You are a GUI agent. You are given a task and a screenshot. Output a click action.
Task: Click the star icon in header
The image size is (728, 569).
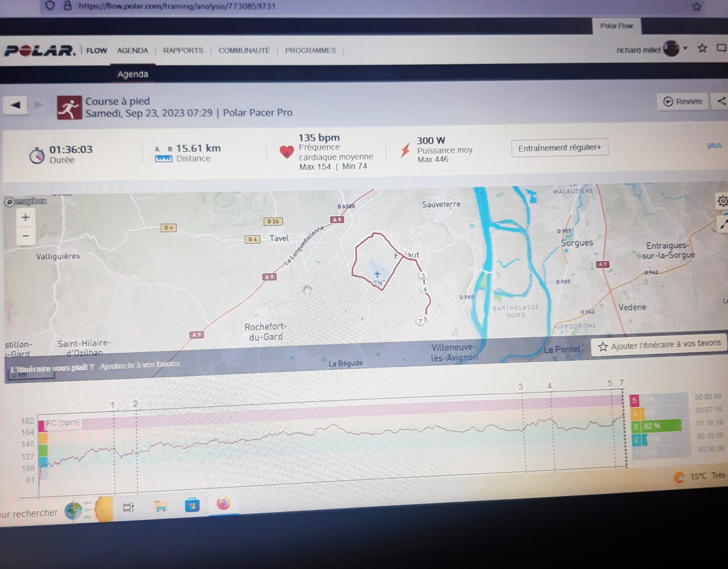tap(702, 48)
